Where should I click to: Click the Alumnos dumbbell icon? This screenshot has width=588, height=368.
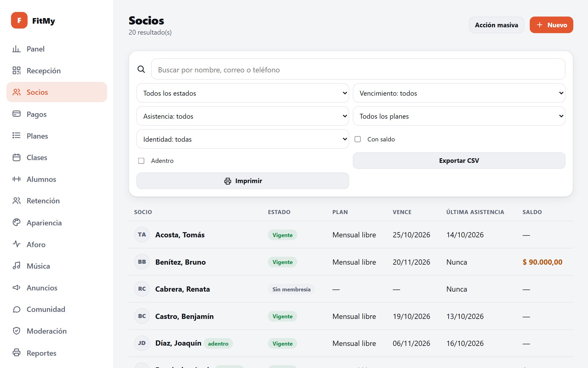pos(17,179)
